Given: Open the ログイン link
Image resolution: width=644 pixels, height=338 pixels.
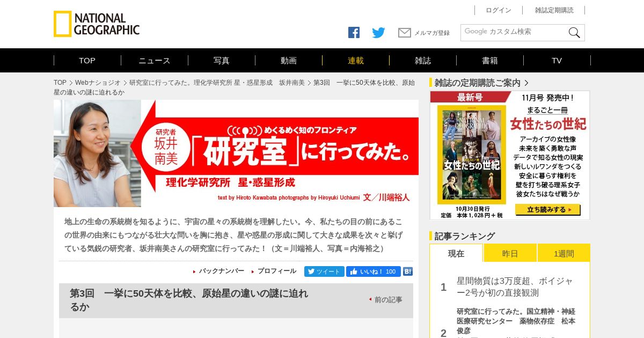Looking at the screenshot, I should tap(499, 10).
